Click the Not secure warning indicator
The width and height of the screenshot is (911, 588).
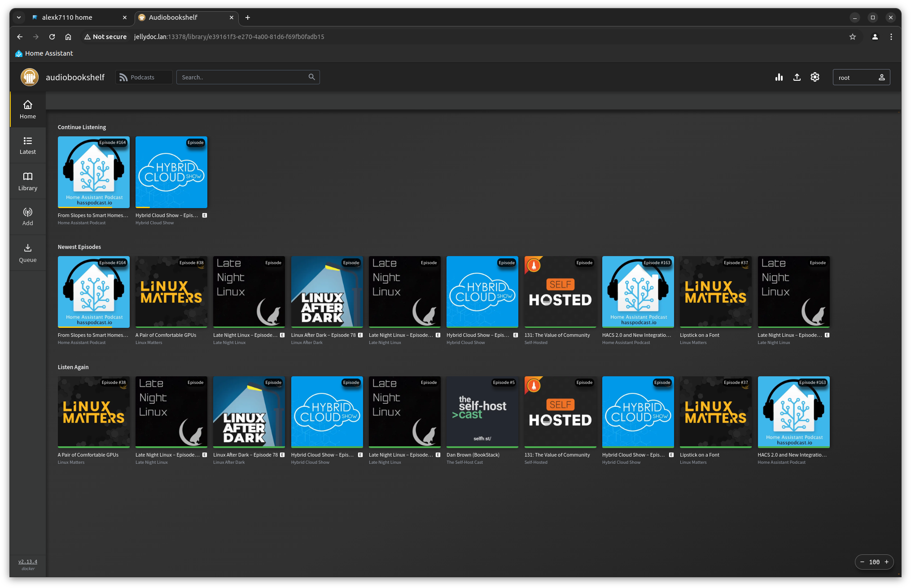point(105,37)
